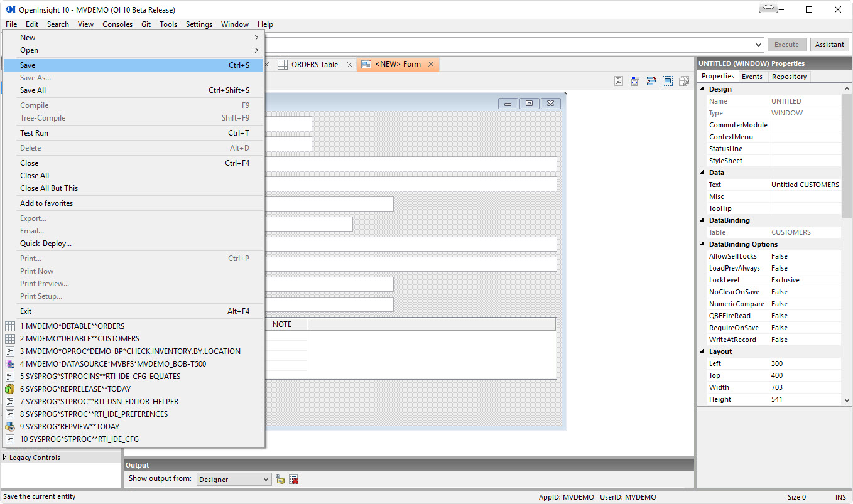
Task: Open the command line dropdown arrow
Action: click(x=759, y=45)
